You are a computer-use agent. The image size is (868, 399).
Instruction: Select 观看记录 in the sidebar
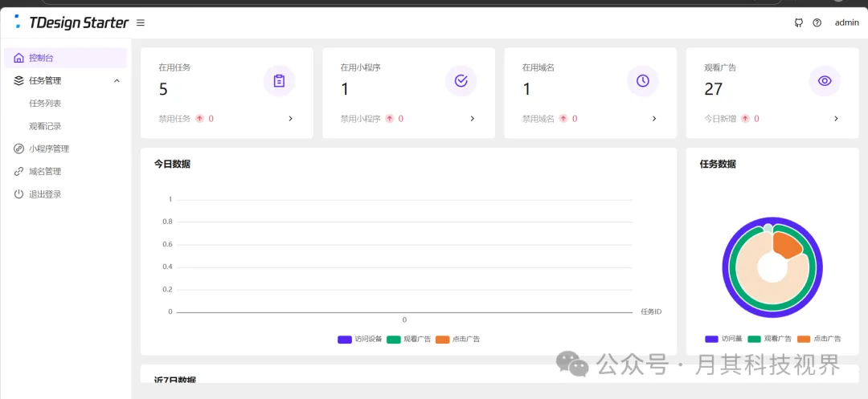(x=45, y=126)
